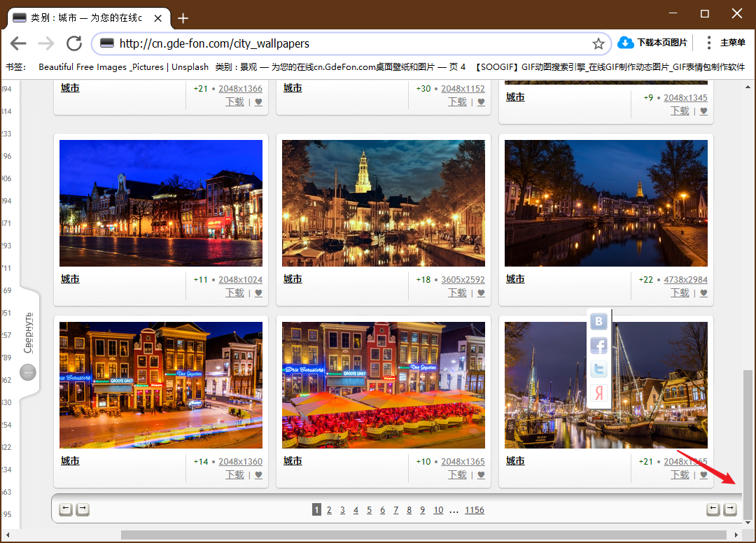
Task: Click the vertical scrollbar's up arrow
Action: (x=748, y=87)
